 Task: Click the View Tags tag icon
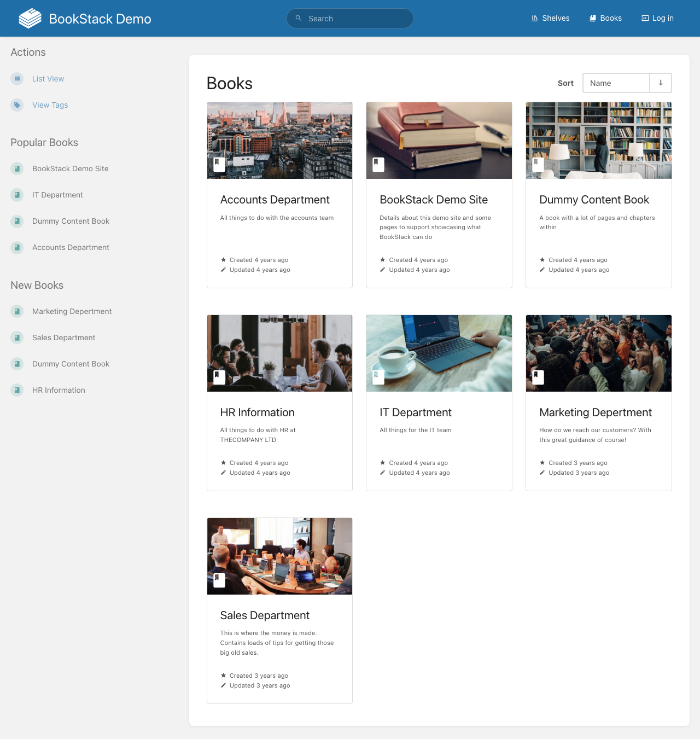17,105
